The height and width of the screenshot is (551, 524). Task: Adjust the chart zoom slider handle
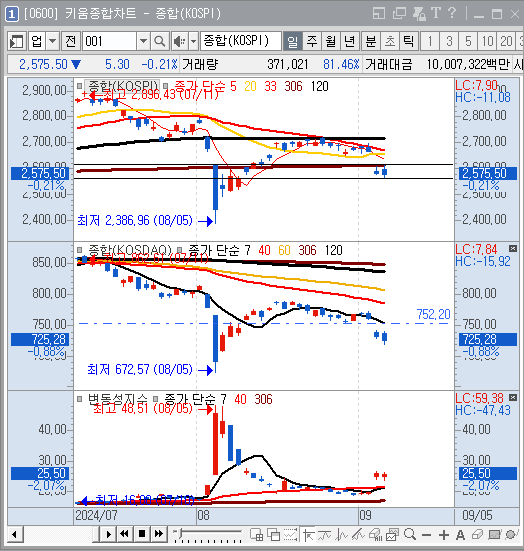(180, 533)
